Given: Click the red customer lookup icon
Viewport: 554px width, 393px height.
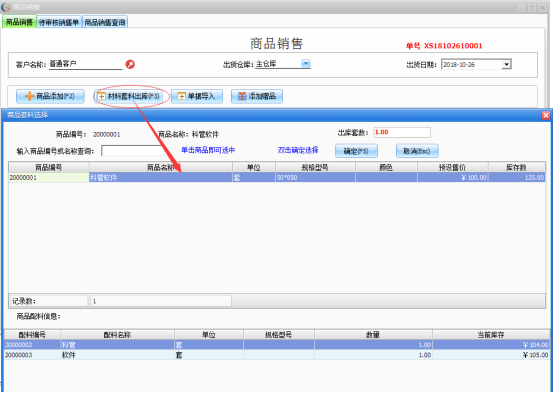Looking at the screenshot, I should tap(130, 64).
